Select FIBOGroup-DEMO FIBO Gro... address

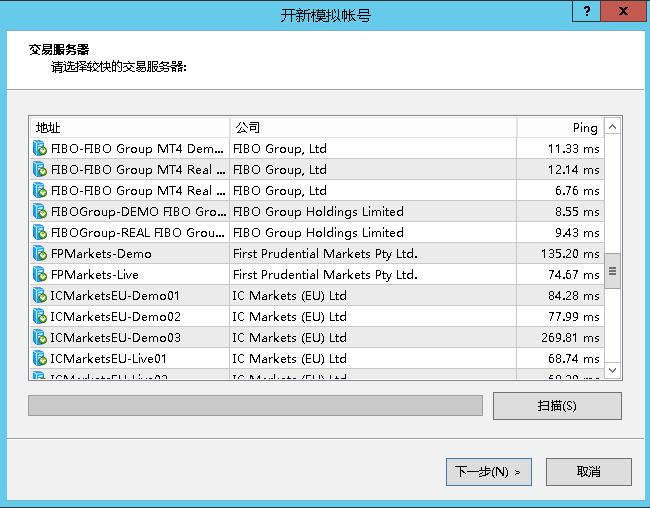pyautogui.click(x=138, y=212)
